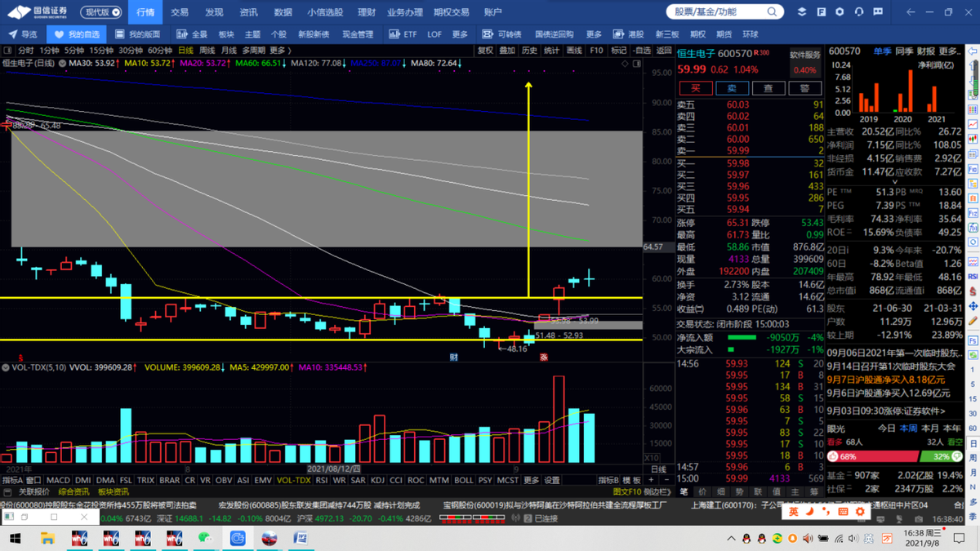Click the blue 卖 sell button

click(732, 88)
